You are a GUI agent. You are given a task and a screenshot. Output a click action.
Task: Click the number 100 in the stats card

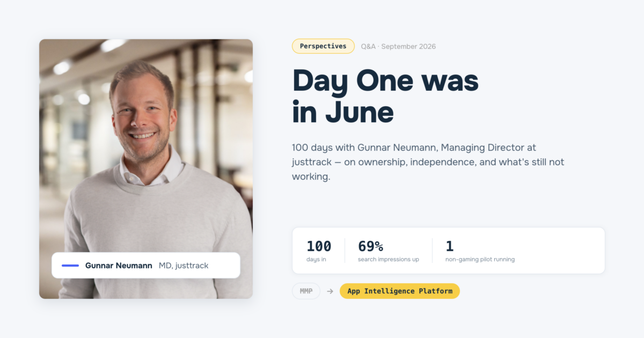pyautogui.click(x=319, y=246)
